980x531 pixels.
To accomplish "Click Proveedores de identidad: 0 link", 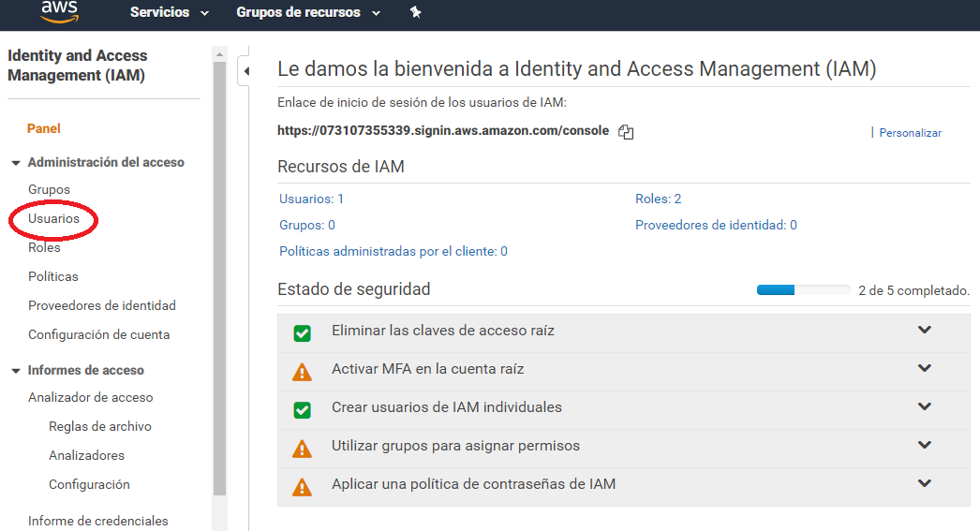I will click(716, 225).
